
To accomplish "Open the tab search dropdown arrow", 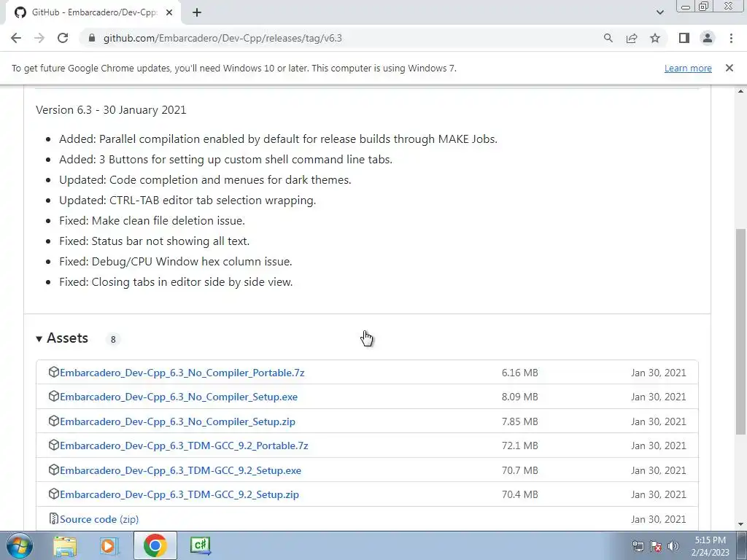I will tap(659, 12).
